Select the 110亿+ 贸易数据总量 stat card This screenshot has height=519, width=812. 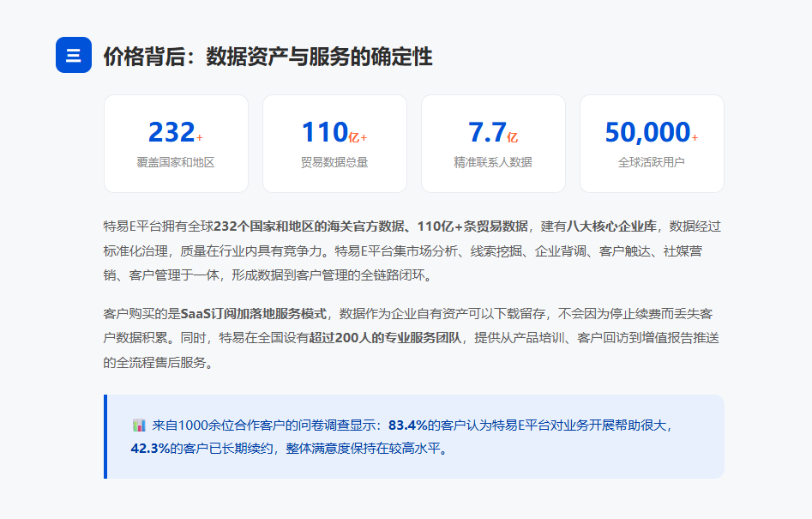tap(334, 143)
